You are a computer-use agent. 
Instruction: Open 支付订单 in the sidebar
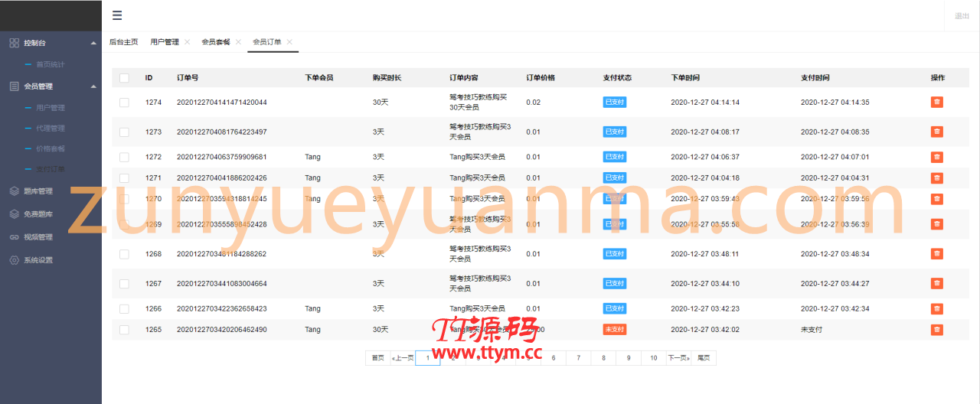(51, 169)
